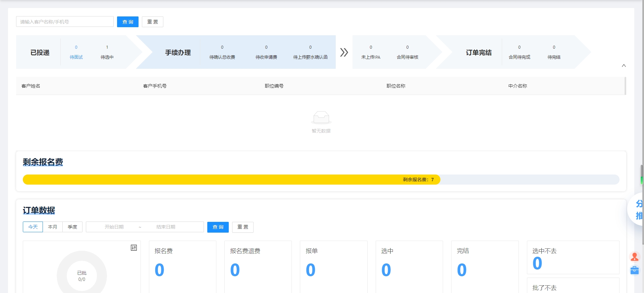Viewport: 644px width, 293px height.
Task: Select the 待确认总收费 status filter
Action: click(222, 52)
